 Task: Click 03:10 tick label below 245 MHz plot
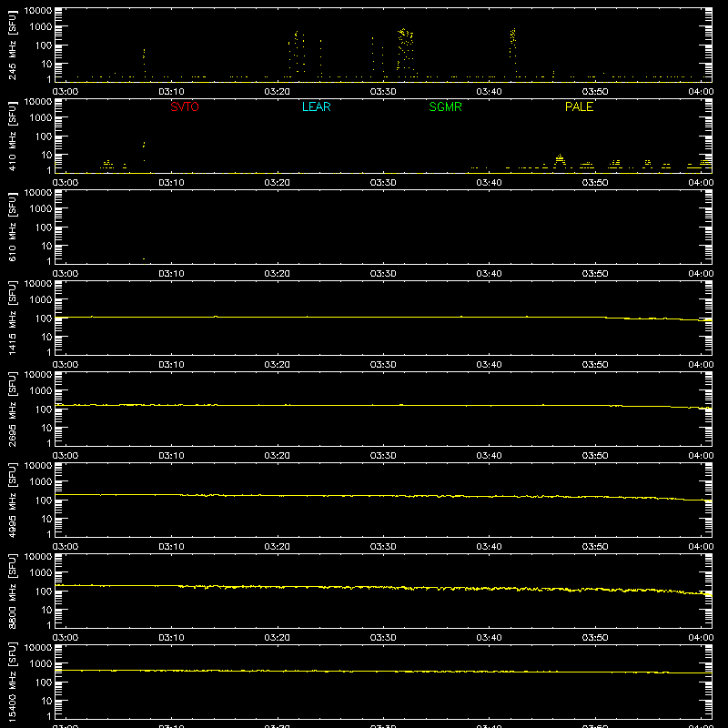[x=171, y=92]
